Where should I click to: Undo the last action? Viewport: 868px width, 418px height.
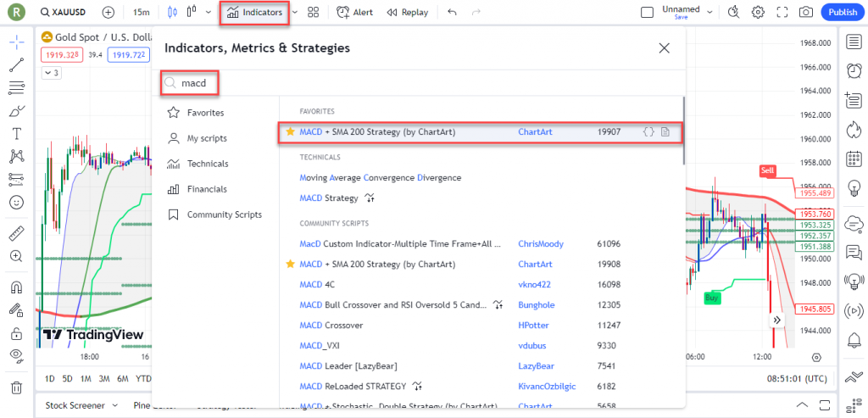[x=453, y=12]
